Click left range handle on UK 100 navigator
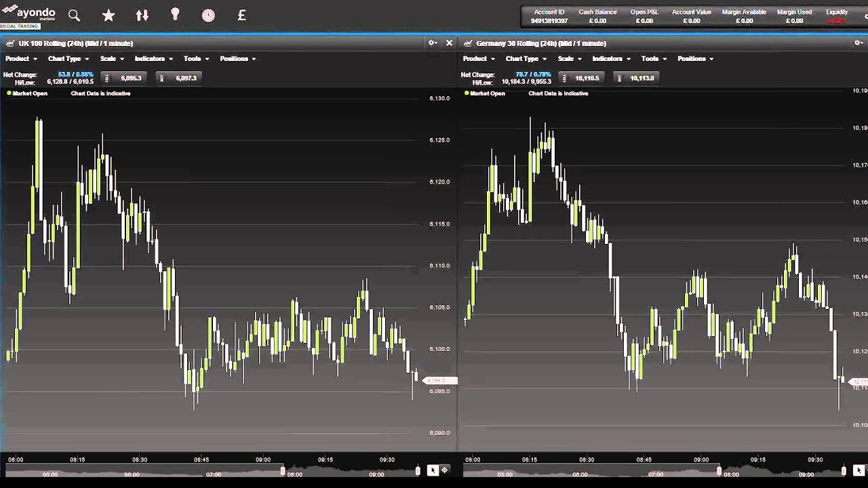 pos(283,470)
